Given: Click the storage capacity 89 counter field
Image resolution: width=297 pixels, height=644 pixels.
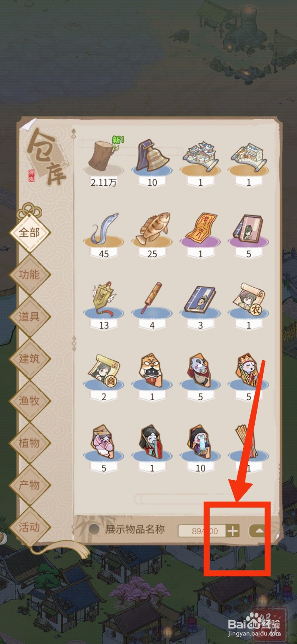Looking at the screenshot, I should (x=202, y=531).
